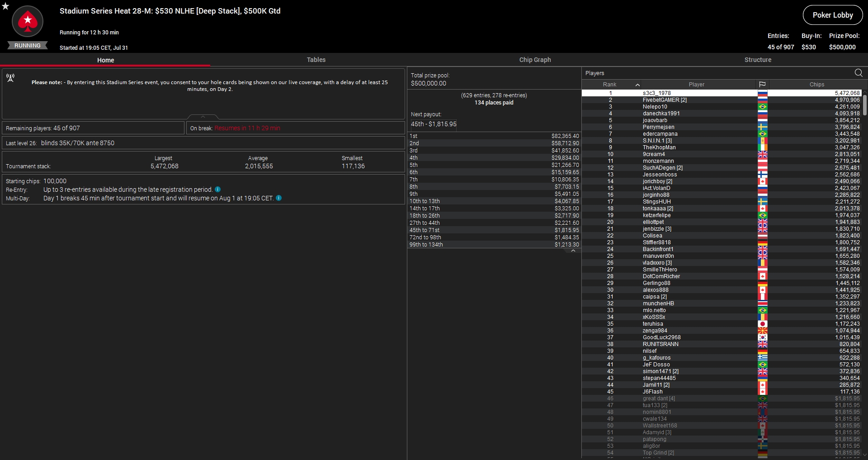This screenshot has height=460, width=868.
Task: Open the Chip Graph tab
Action: [535, 60]
